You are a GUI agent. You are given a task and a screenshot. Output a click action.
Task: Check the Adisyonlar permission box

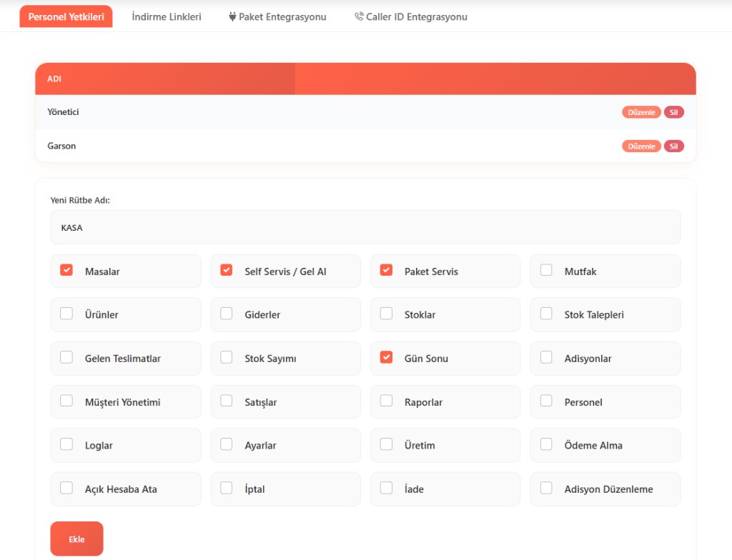pyautogui.click(x=546, y=358)
